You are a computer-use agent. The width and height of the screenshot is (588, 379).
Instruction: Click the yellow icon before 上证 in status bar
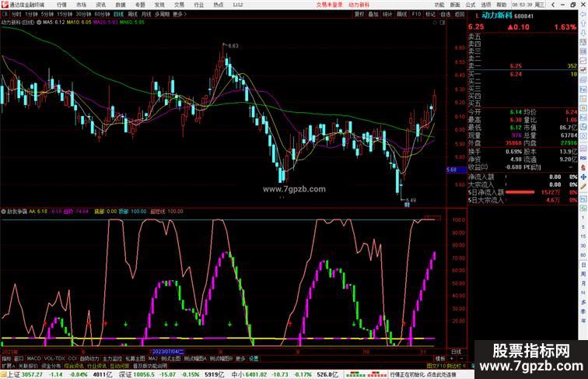(x=3, y=374)
